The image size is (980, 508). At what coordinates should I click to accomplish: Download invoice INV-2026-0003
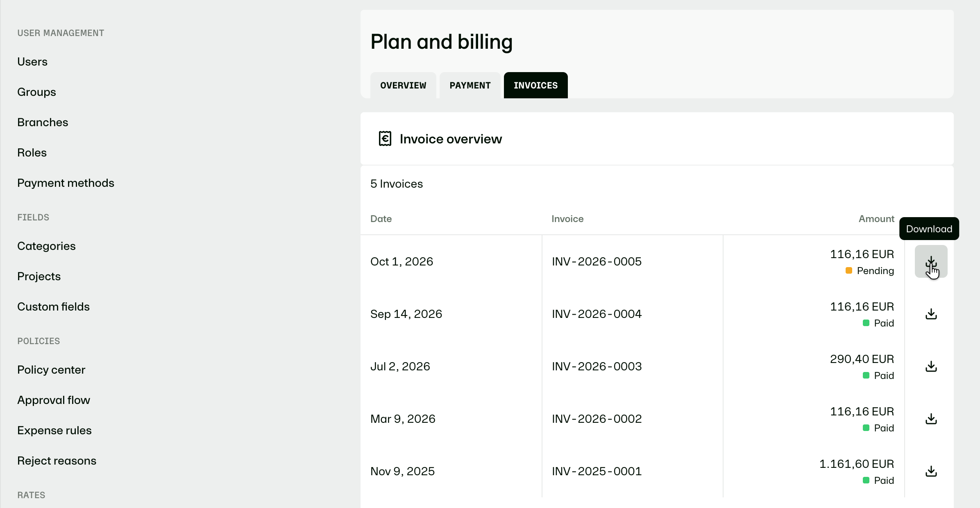pyautogui.click(x=931, y=366)
